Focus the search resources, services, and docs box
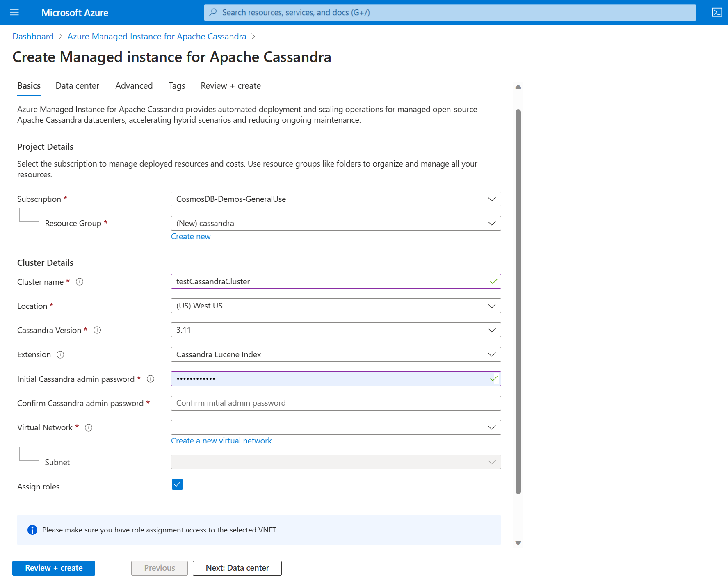728x587 pixels. 450,12
